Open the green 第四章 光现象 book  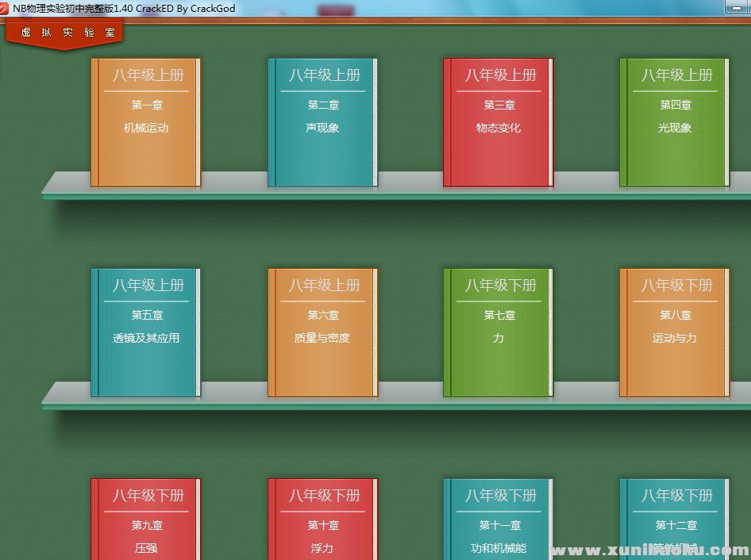pyautogui.click(x=675, y=123)
